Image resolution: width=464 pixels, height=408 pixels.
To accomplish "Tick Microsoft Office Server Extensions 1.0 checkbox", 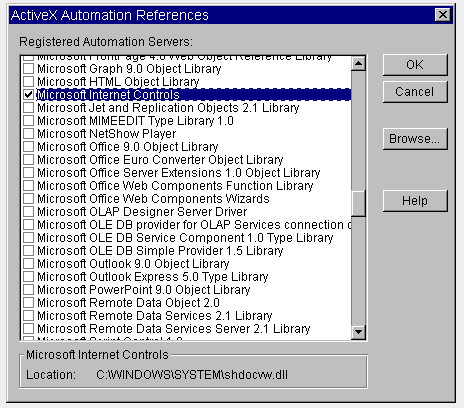I will 29,173.
